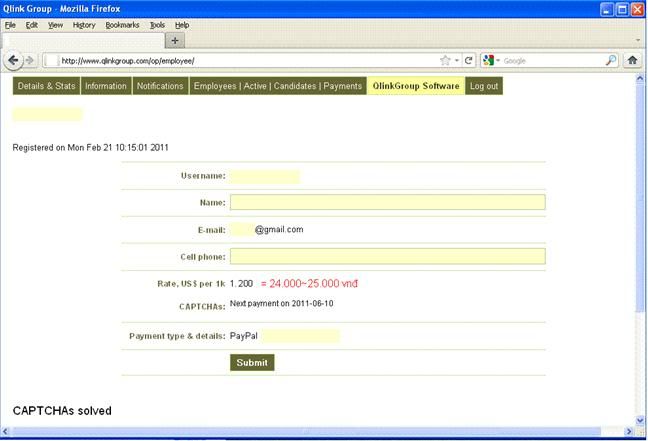The width and height of the screenshot is (648, 441).
Task: Go back with the browser back arrow
Action: pyautogui.click(x=13, y=60)
